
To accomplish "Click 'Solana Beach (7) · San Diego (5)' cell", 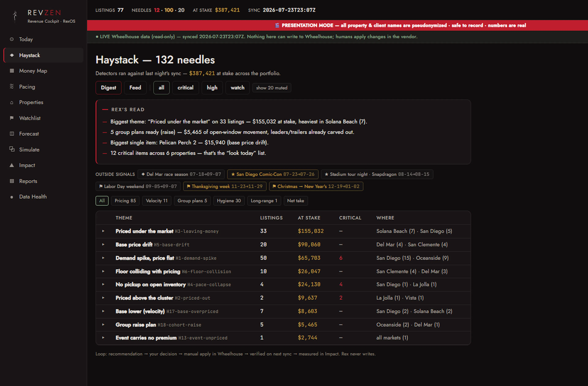I will [x=414, y=231].
